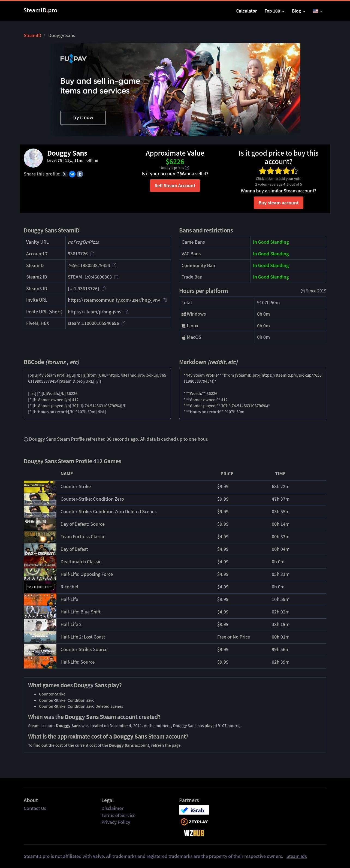
Task: Copy the Steam2 ID value
Action: pos(116,277)
